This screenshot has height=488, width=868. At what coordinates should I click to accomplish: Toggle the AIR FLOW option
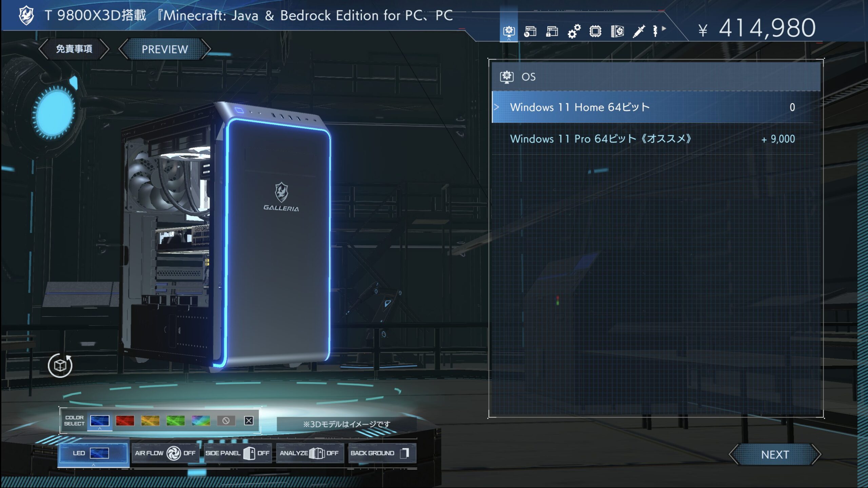pyautogui.click(x=165, y=453)
